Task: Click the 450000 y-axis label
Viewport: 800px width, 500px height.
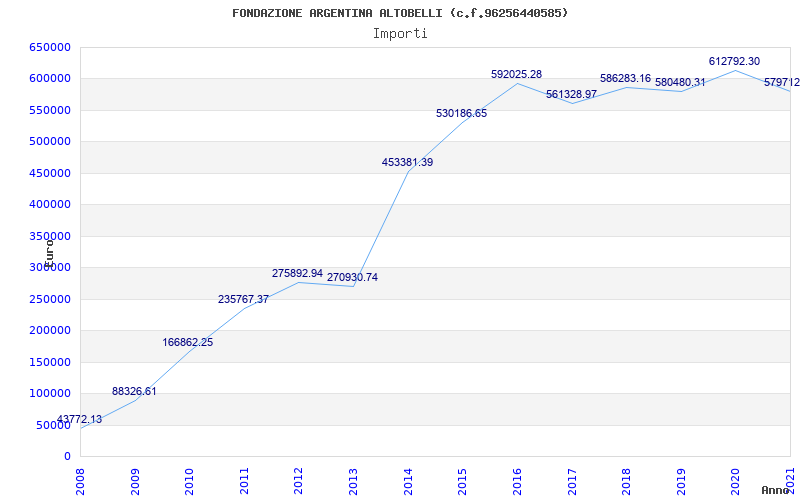Action: click(50, 173)
